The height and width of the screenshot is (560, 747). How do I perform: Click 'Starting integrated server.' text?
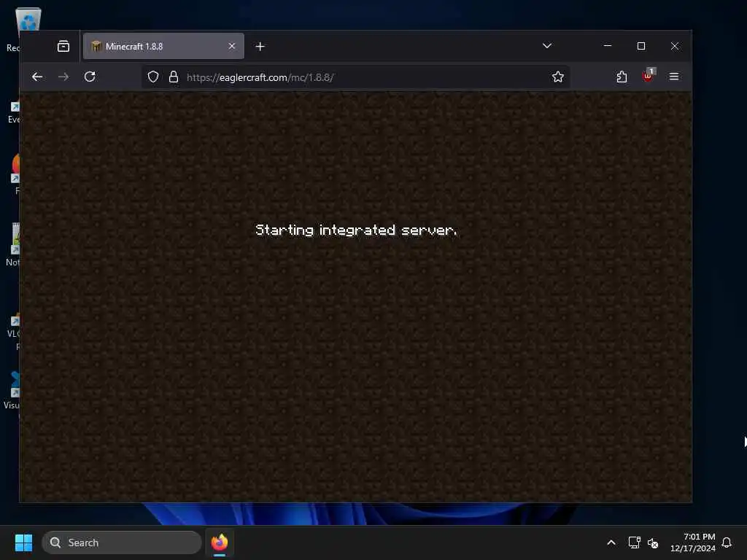tap(356, 230)
